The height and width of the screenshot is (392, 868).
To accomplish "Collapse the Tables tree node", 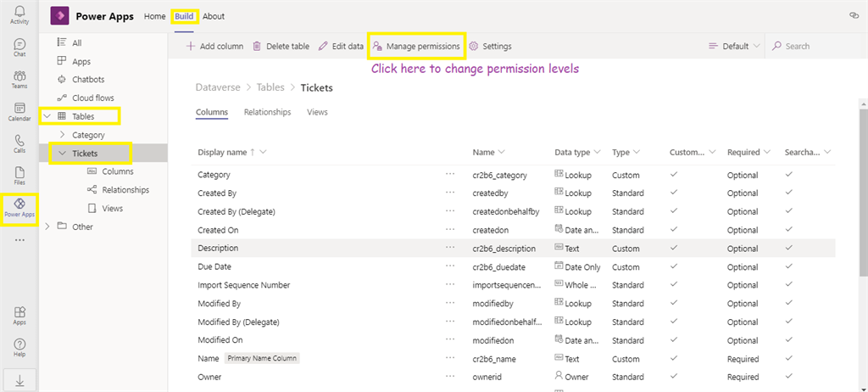I will (47, 116).
